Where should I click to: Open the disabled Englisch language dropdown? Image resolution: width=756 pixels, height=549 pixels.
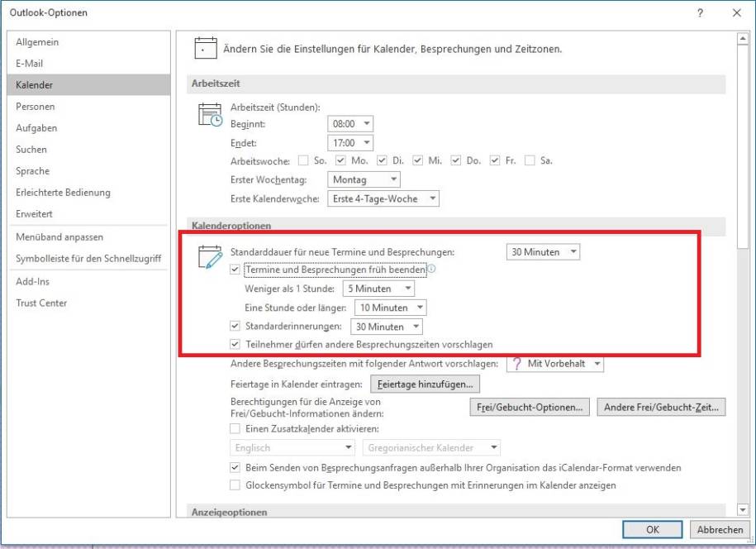[292, 447]
